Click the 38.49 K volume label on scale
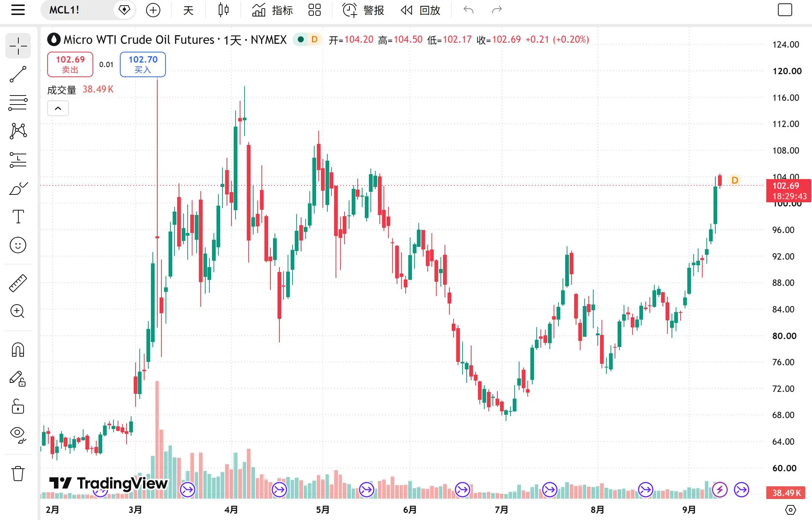 [786, 493]
